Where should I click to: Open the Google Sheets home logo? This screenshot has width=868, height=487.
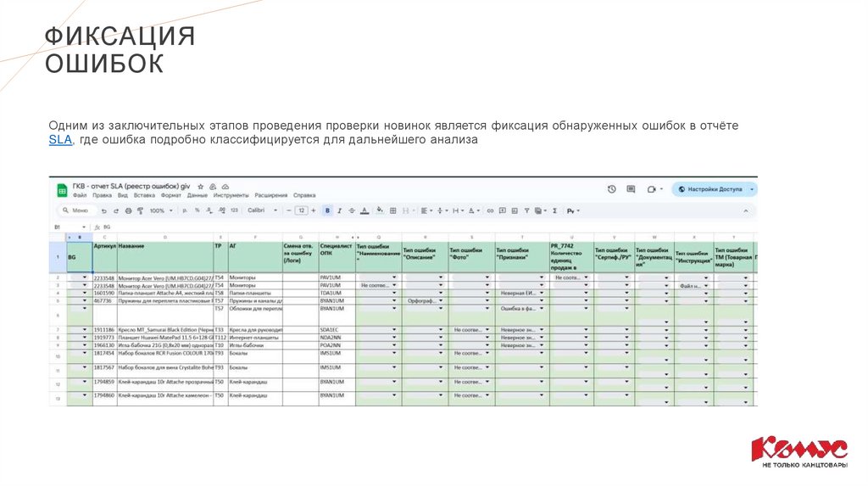point(62,191)
